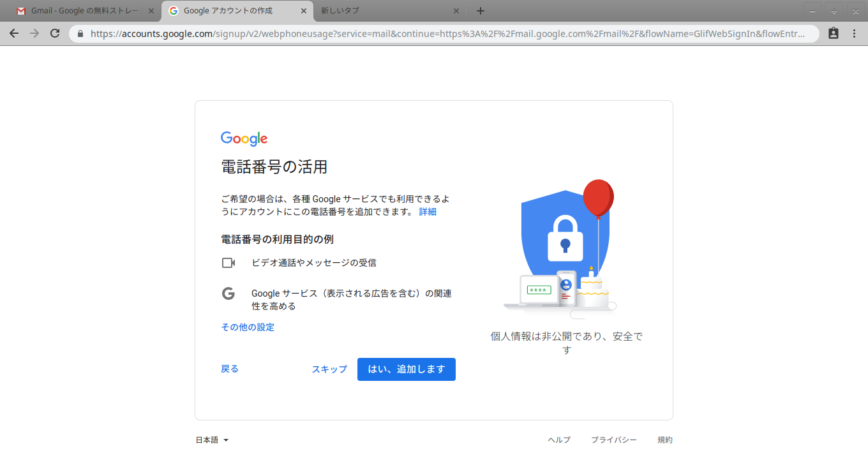The height and width of the screenshot is (474, 868).
Task: Maximize the browser window
Action: (x=834, y=11)
